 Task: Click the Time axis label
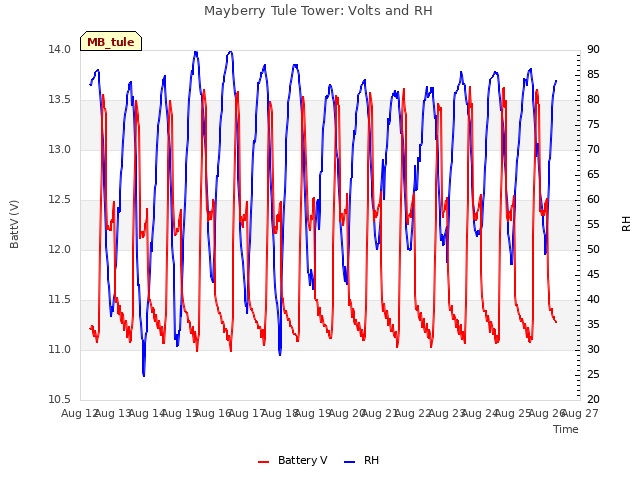pyautogui.click(x=566, y=429)
